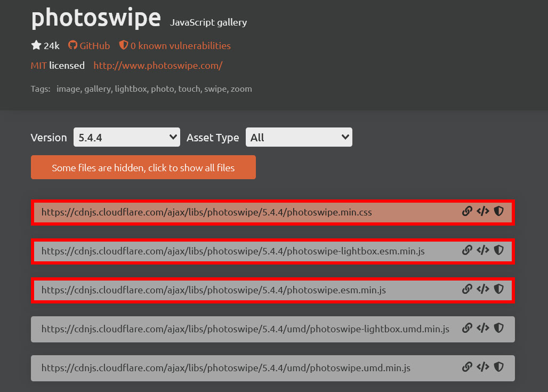
Task: Click code tag icon for photoswipe-lightbox.esm.min.js
Action: tap(482, 250)
